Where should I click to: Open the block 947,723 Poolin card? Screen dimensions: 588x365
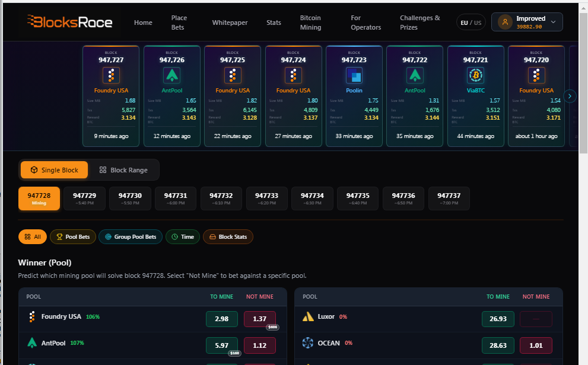pyautogui.click(x=354, y=96)
